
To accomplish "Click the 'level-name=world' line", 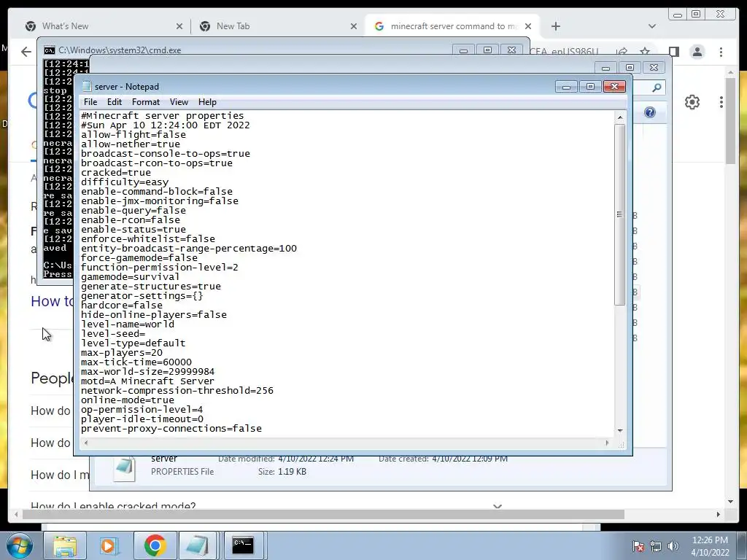I will pyautogui.click(x=127, y=324).
